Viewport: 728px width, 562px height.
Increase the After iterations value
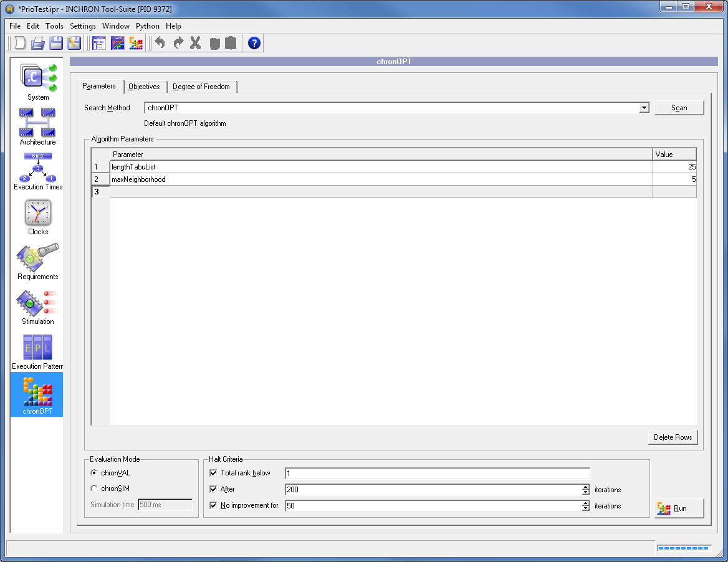[x=586, y=487]
